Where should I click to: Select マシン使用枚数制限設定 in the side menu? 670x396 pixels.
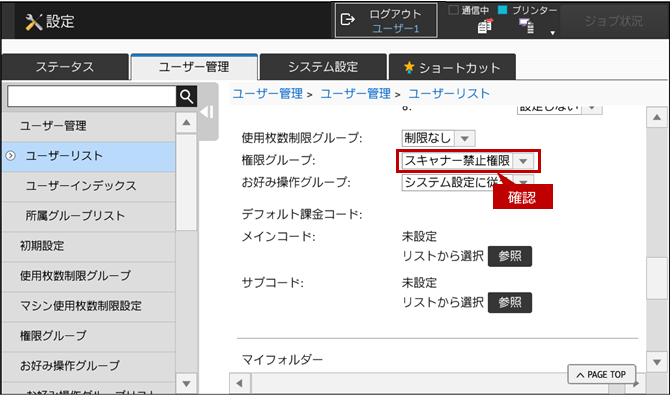tap(88, 306)
